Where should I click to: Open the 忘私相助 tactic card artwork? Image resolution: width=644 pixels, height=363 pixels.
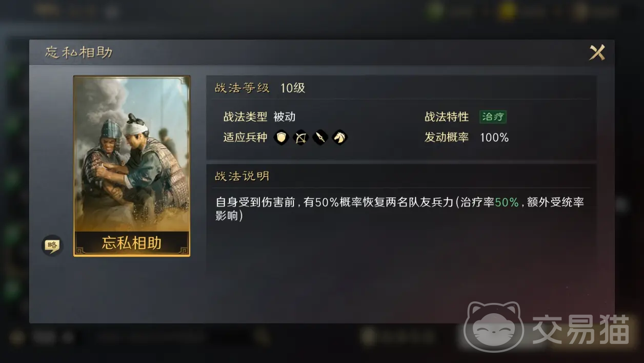(132, 154)
